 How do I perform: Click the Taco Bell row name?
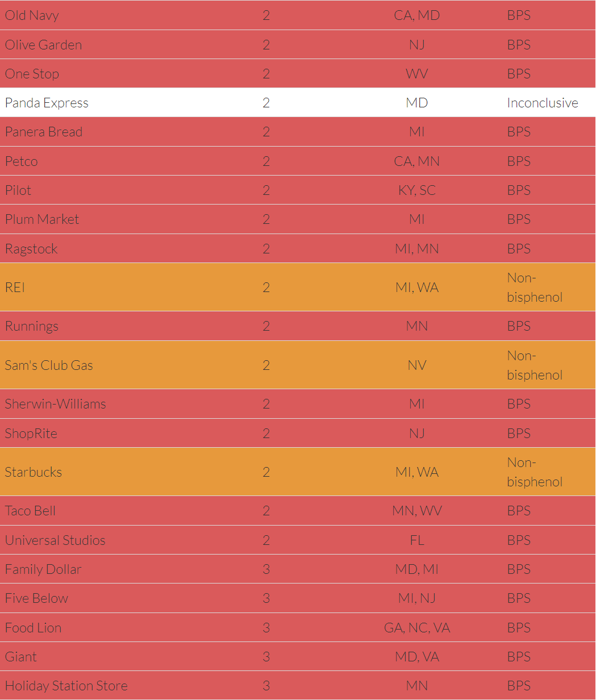[30, 511]
